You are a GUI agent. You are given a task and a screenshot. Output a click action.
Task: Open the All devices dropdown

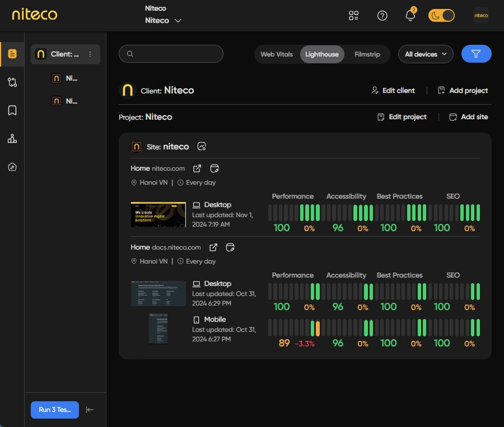(426, 54)
